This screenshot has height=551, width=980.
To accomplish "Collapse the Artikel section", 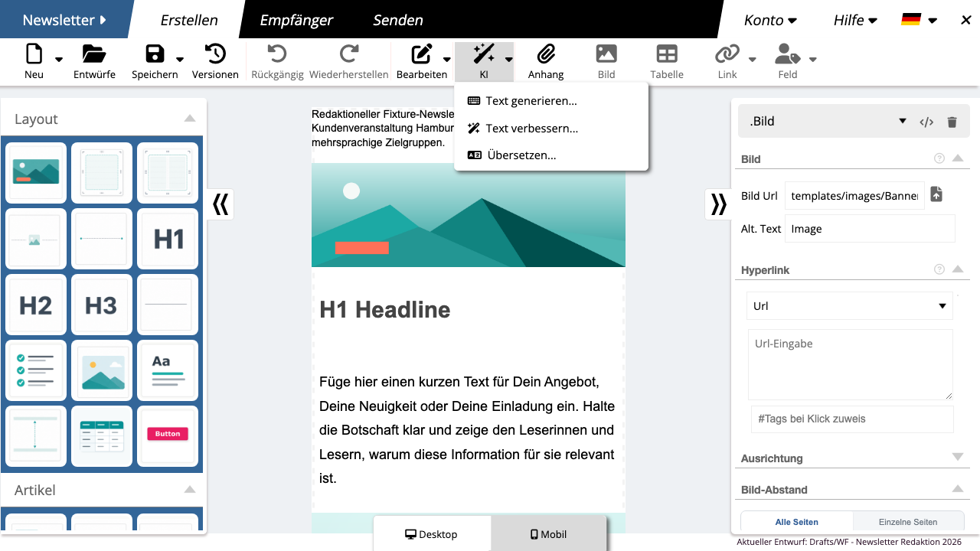I will [x=190, y=490].
